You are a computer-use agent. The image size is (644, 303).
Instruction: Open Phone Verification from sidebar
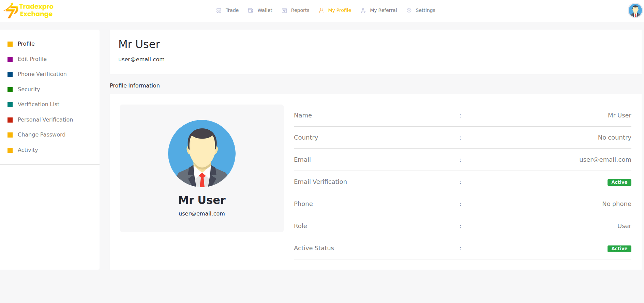point(42,74)
